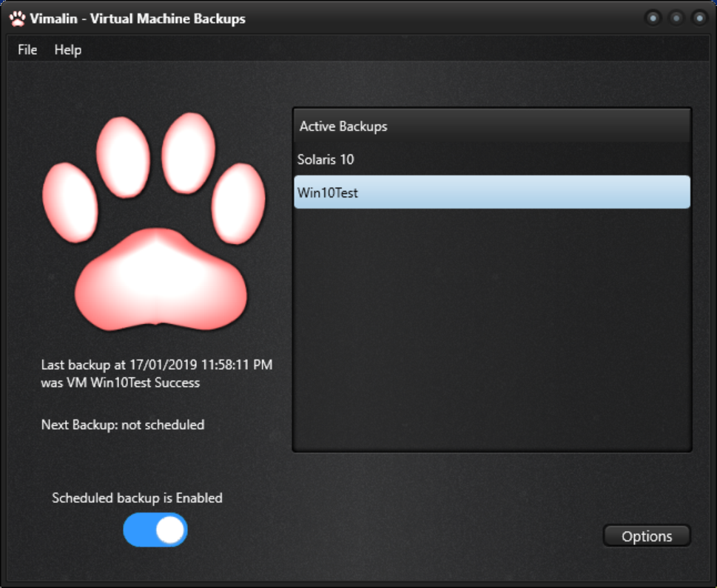Click the minimize window button
The width and height of the screenshot is (717, 588).
point(653,18)
